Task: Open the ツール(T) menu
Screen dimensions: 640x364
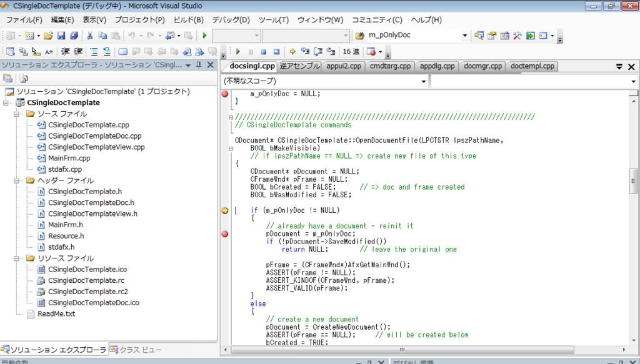Action: pyautogui.click(x=274, y=20)
